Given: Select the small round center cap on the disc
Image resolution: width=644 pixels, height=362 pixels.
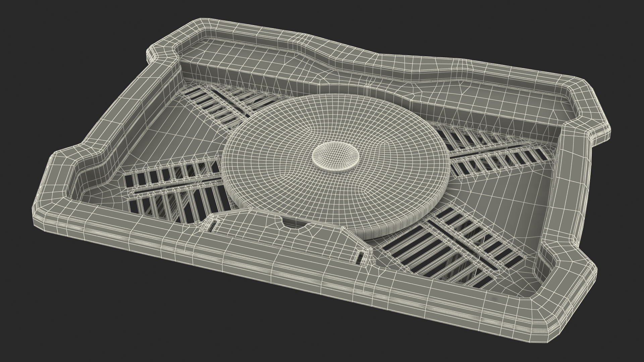Looking at the screenshot, I should (335, 157).
